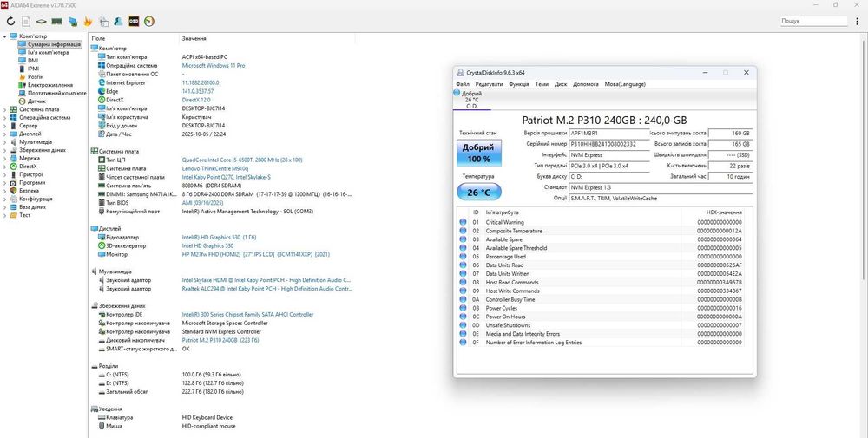Click status circle beside Critical Warning attribute
The image size is (868, 438).
[x=463, y=222]
